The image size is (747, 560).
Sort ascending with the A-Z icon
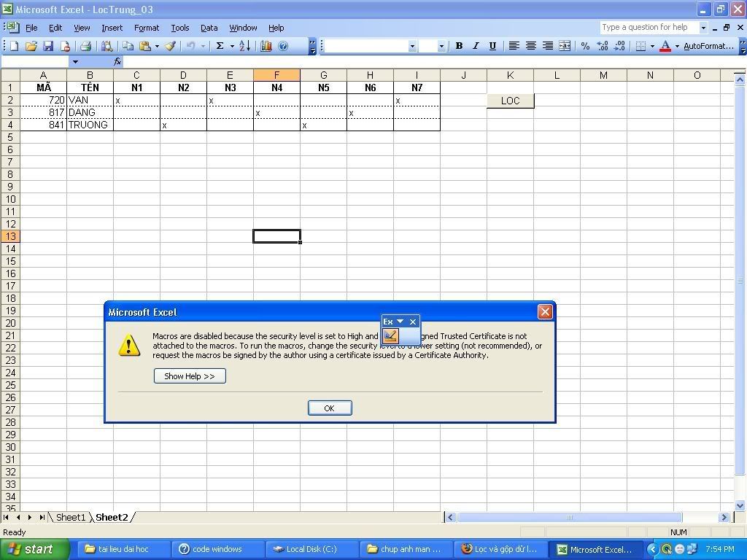pos(245,46)
